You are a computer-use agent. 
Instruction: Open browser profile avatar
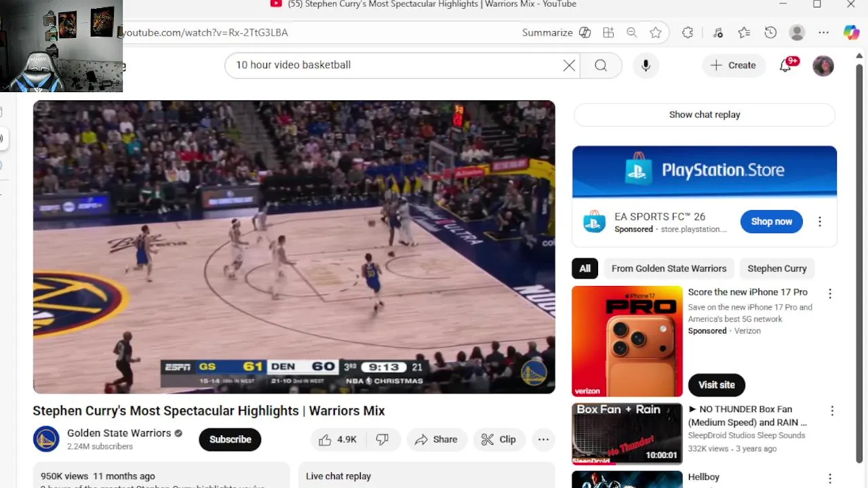tap(797, 33)
